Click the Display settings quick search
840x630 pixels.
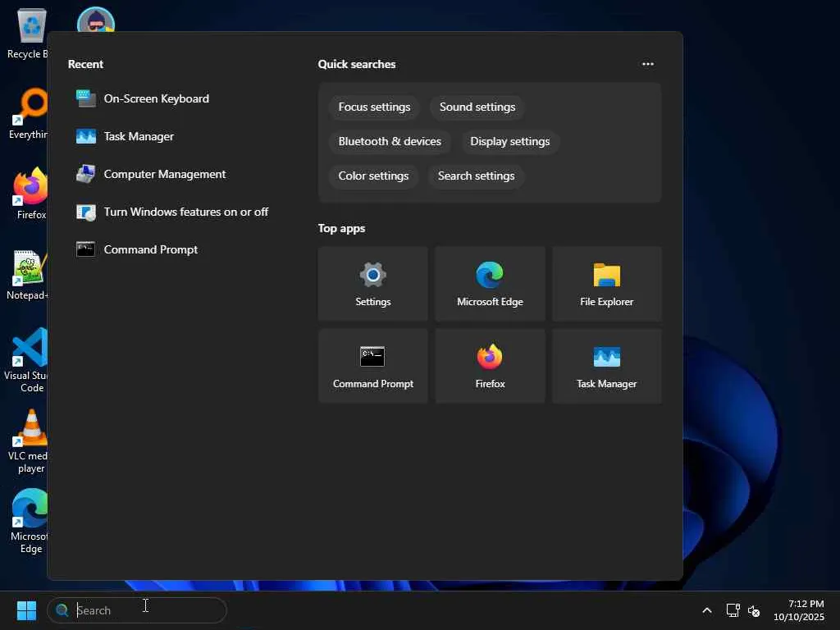[509, 141]
